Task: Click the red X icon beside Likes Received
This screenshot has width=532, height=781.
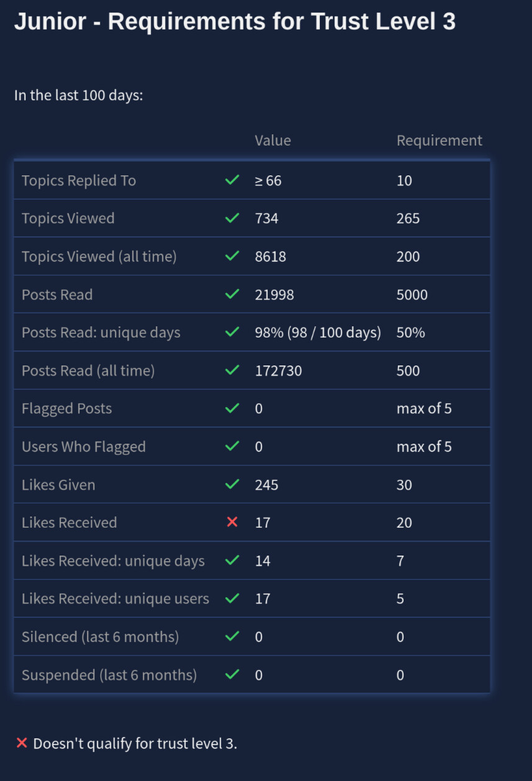Action: coord(232,523)
